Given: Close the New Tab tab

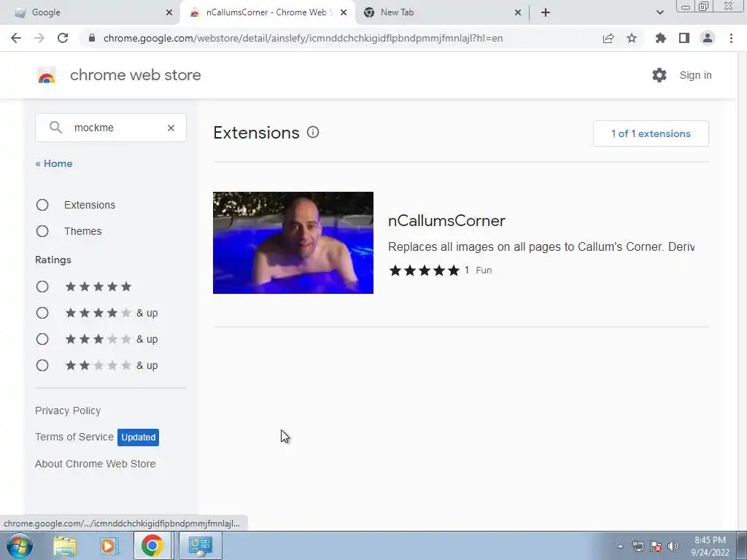Looking at the screenshot, I should click(519, 12).
